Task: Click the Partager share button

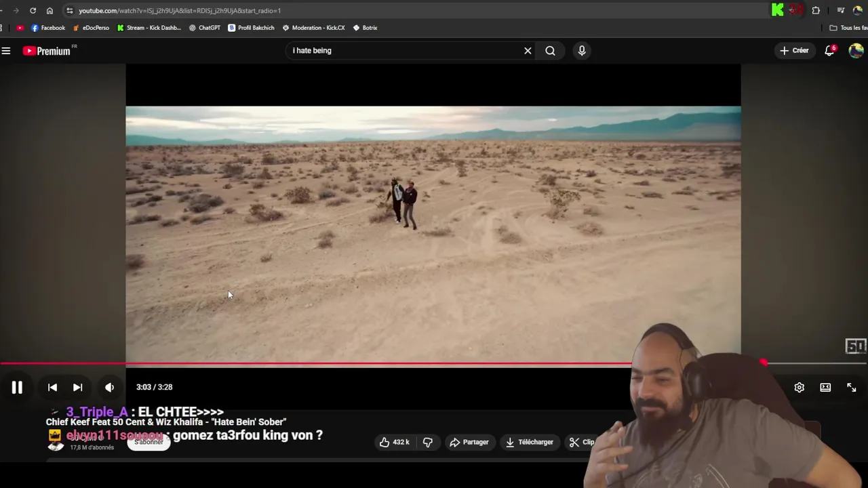Action: pyautogui.click(x=469, y=442)
